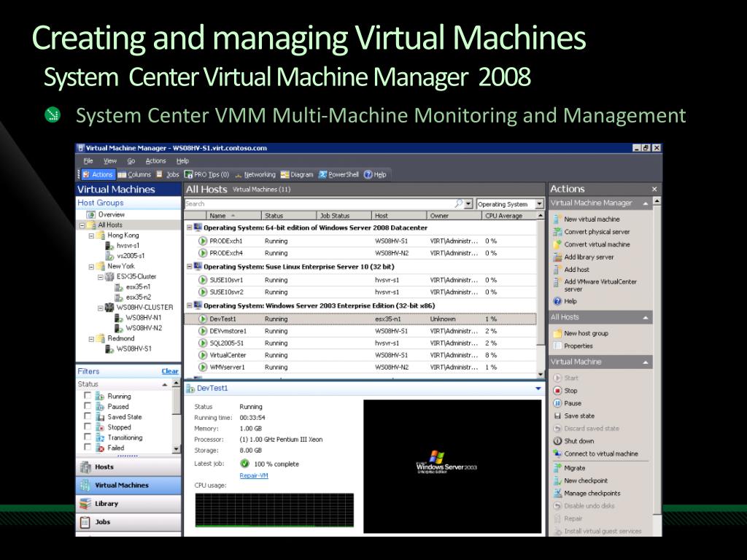The width and height of the screenshot is (747, 560).
Task: Click New host group action
Action: pos(581,333)
